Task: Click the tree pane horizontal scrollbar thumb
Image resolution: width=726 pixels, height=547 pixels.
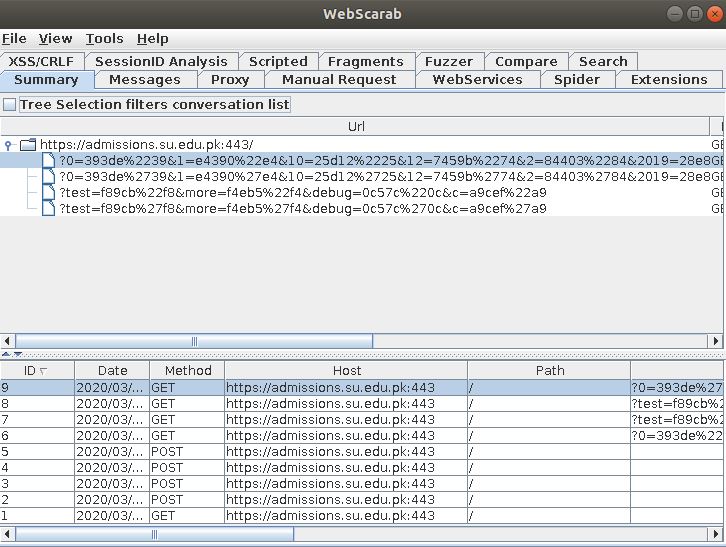Action: tap(194, 341)
